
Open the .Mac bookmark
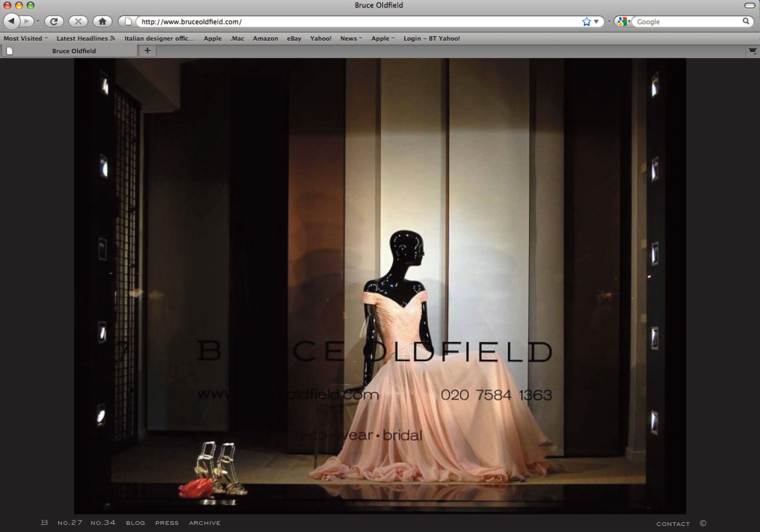237,39
